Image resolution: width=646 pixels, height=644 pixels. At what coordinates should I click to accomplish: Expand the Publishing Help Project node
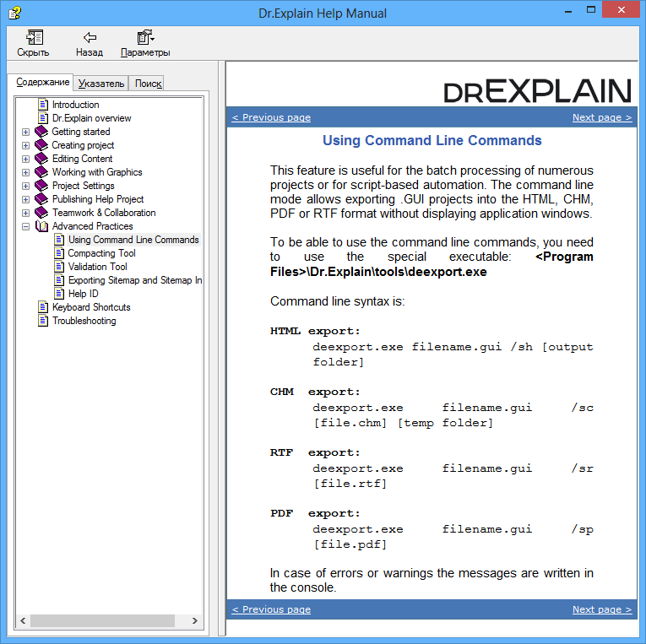pyautogui.click(x=25, y=200)
